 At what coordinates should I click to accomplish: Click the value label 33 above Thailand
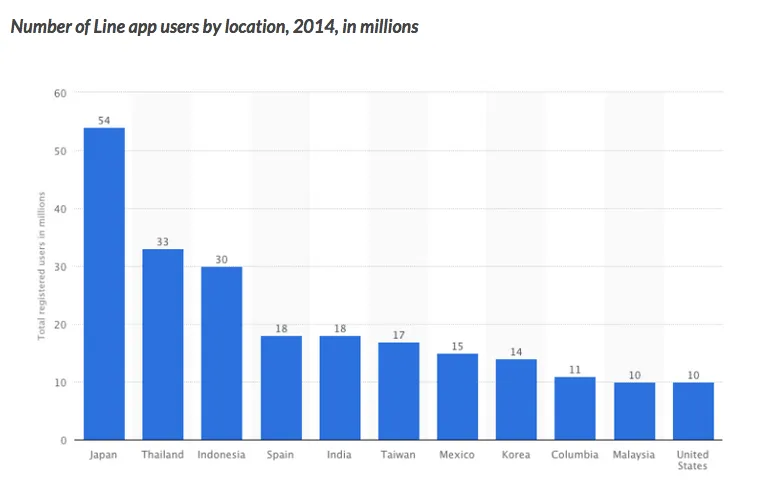pyautogui.click(x=163, y=242)
